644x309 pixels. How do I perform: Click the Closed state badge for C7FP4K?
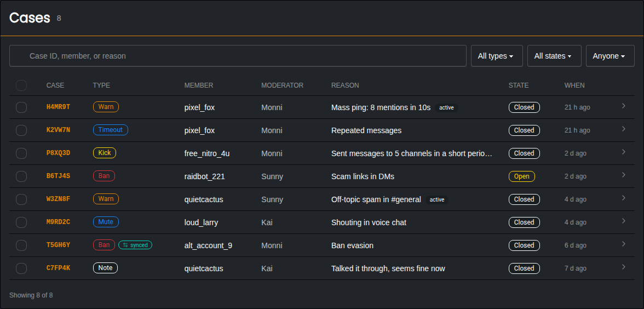tap(524, 268)
